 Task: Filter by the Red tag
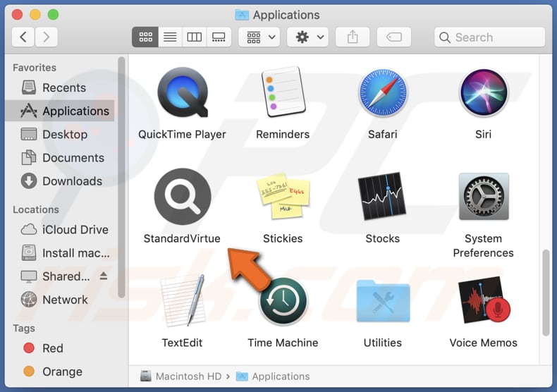[x=61, y=348]
